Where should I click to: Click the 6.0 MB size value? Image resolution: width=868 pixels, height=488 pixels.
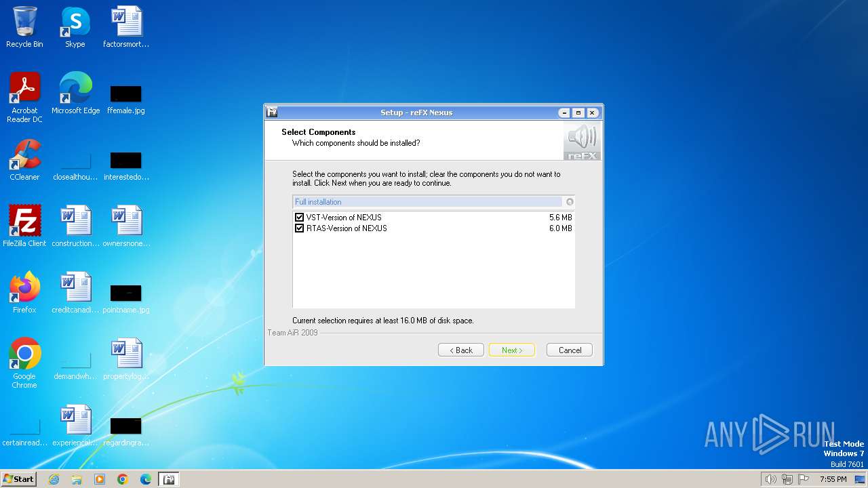point(561,228)
